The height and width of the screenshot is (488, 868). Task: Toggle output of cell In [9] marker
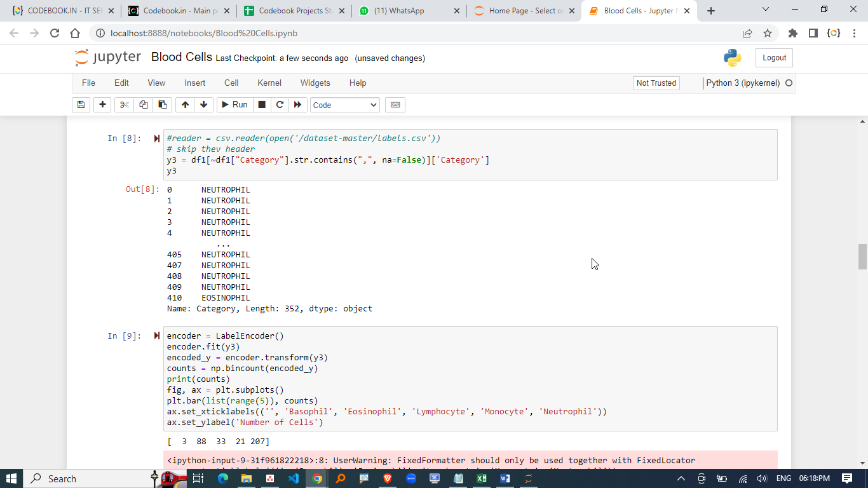coord(157,335)
